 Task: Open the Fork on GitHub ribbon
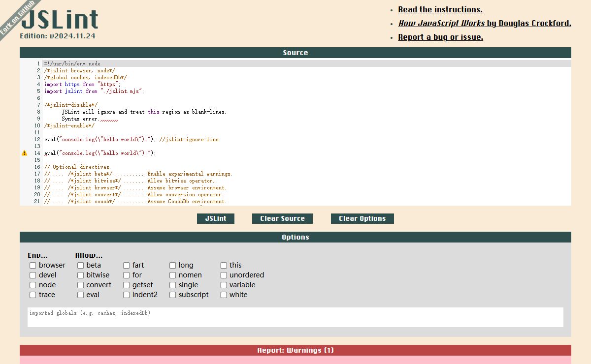(17, 18)
